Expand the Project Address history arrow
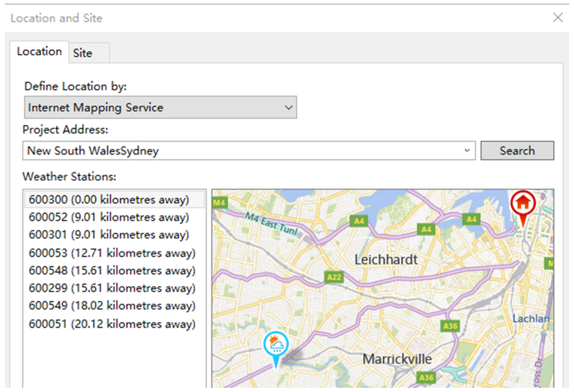 coord(467,150)
